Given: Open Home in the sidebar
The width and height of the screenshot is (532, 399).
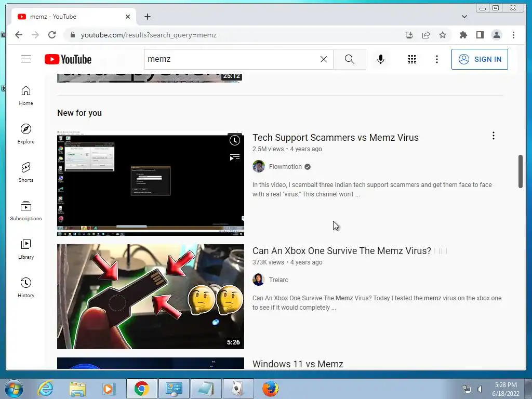Looking at the screenshot, I should 26,96.
